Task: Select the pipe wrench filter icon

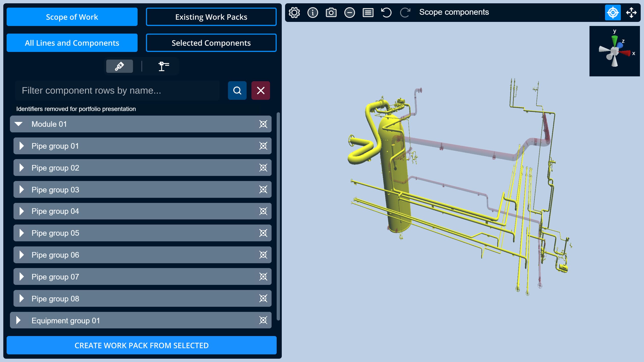Action: 119,66
